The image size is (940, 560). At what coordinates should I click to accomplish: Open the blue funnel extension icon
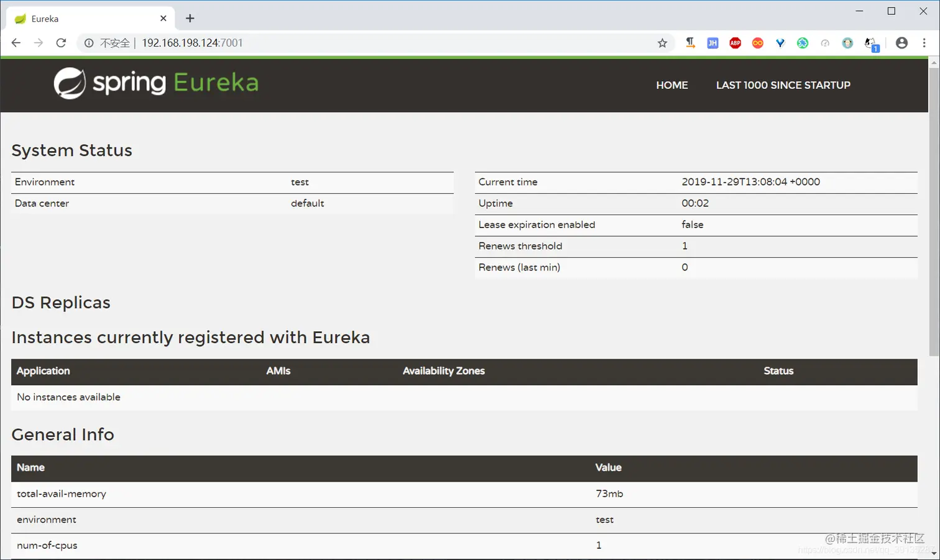pos(780,43)
